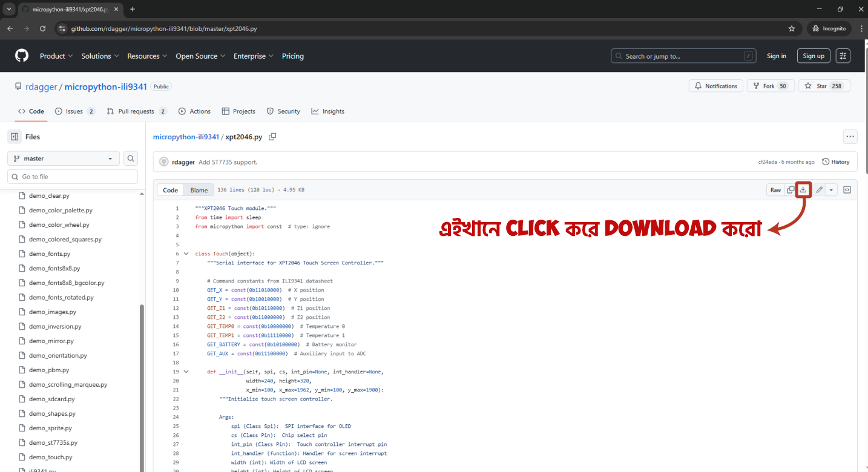Click the pencil edit file icon

pos(819,189)
